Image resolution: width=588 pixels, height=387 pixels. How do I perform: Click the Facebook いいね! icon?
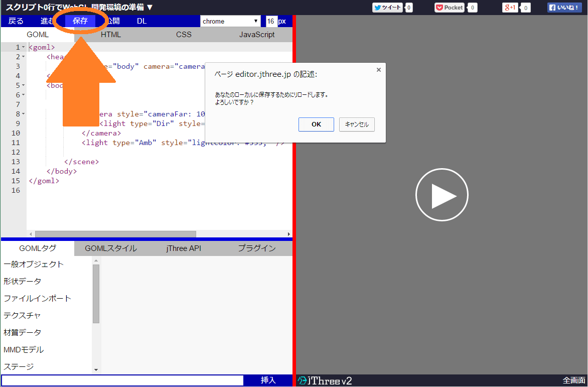(x=564, y=8)
